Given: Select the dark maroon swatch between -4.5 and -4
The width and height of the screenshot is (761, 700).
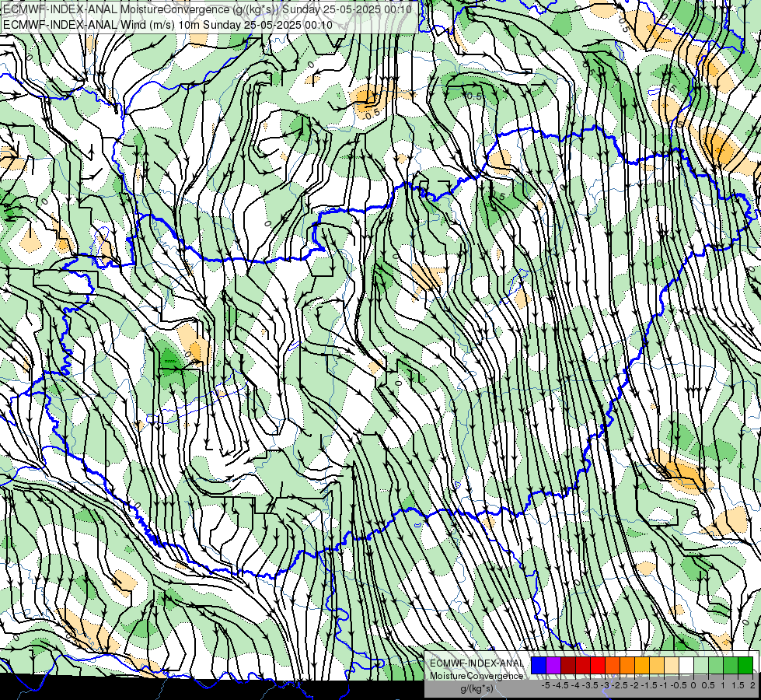Looking at the screenshot, I should click(x=568, y=665).
